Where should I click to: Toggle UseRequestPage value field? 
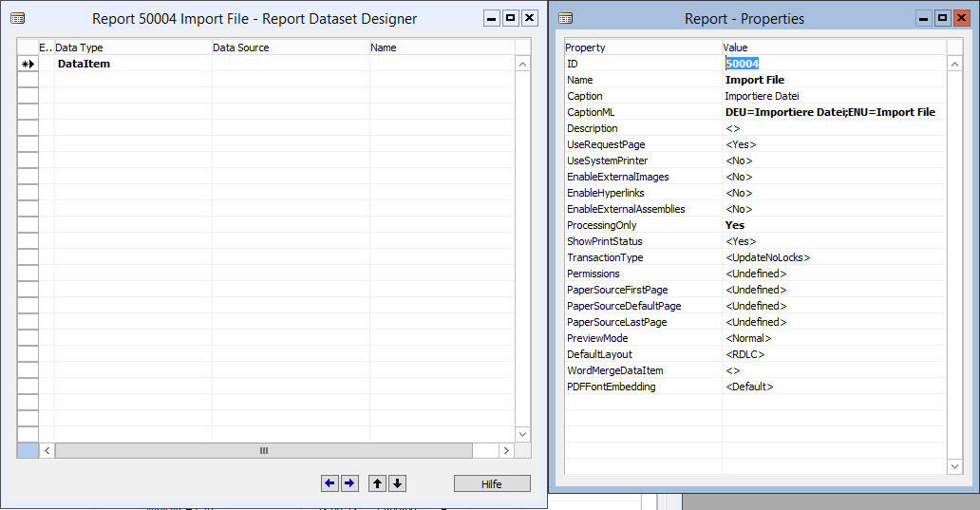click(835, 144)
